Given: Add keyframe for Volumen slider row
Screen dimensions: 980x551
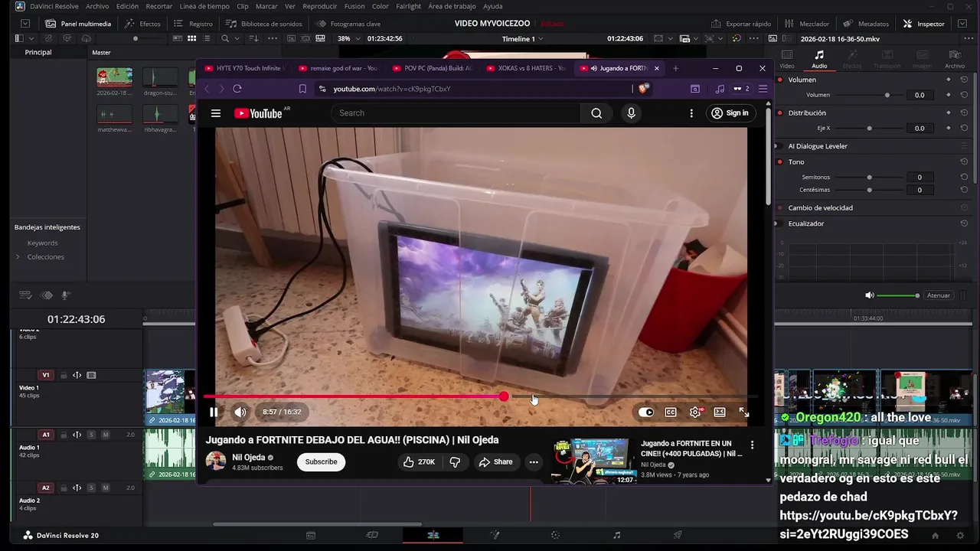Looking at the screenshot, I should click(x=949, y=95).
